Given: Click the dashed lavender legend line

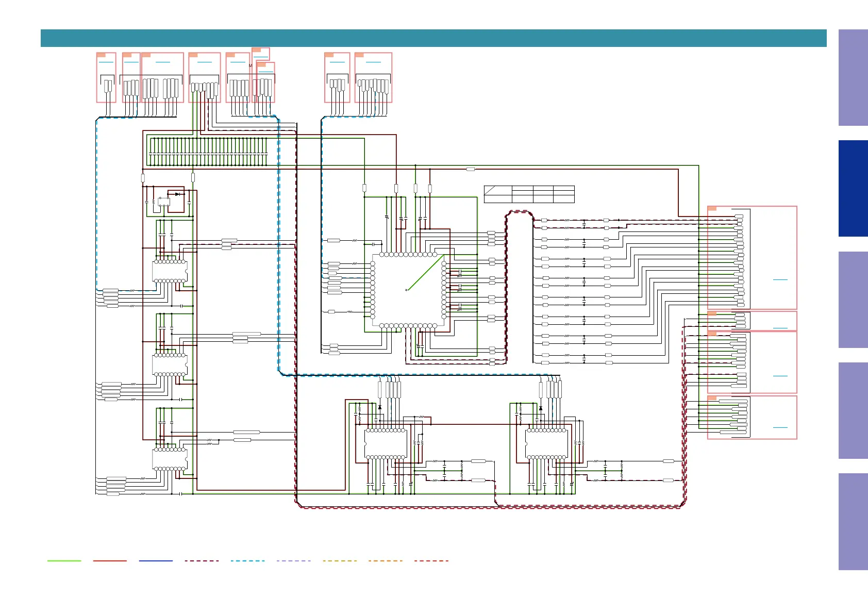Looking at the screenshot, I should pyautogui.click(x=293, y=560).
